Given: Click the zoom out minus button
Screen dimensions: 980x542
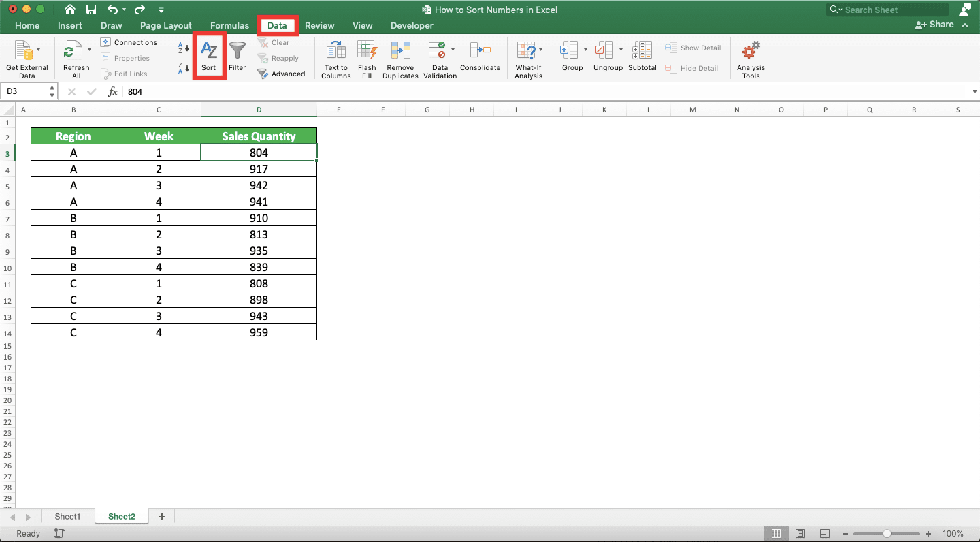Looking at the screenshot, I should click(x=845, y=534).
